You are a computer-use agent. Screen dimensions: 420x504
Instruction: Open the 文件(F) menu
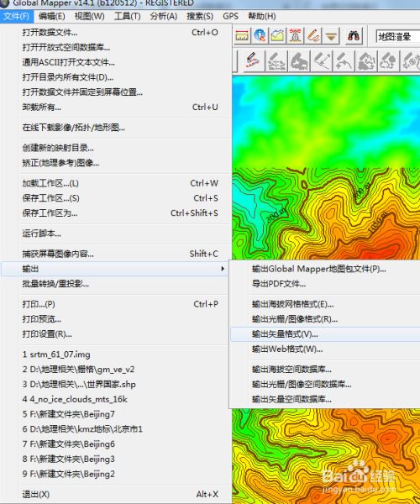pos(17,16)
